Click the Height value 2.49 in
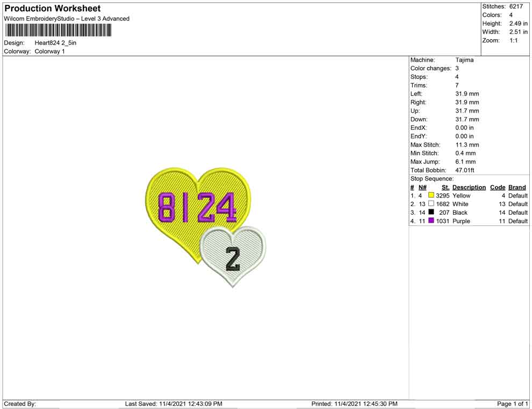The image size is (532, 409). click(x=519, y=24)
